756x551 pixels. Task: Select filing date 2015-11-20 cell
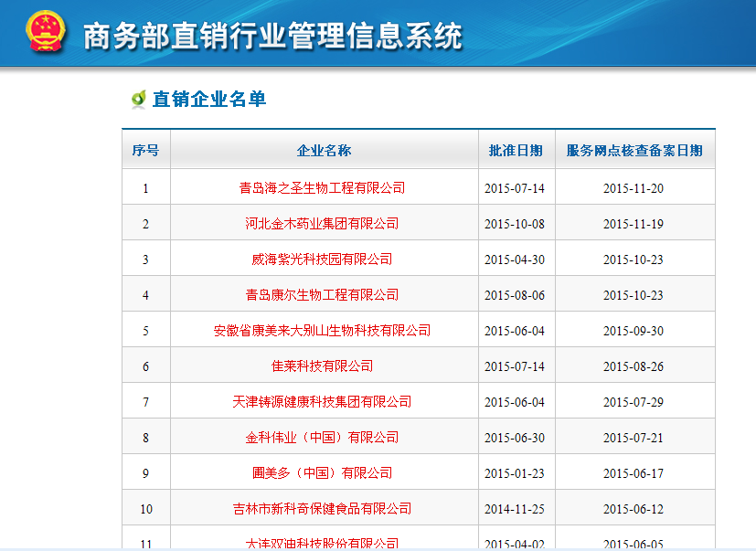click(x=635, y=186)
